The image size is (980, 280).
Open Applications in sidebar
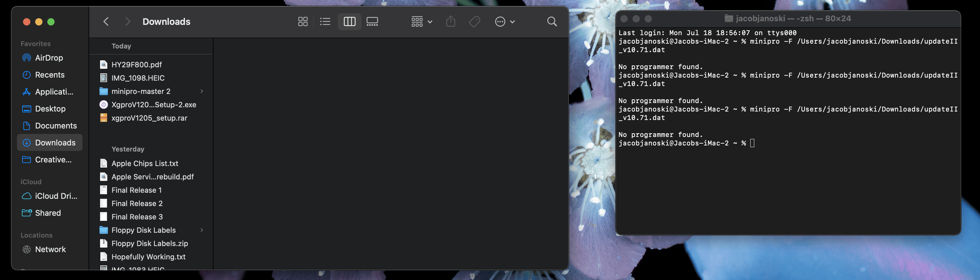[x=49, y=92]
